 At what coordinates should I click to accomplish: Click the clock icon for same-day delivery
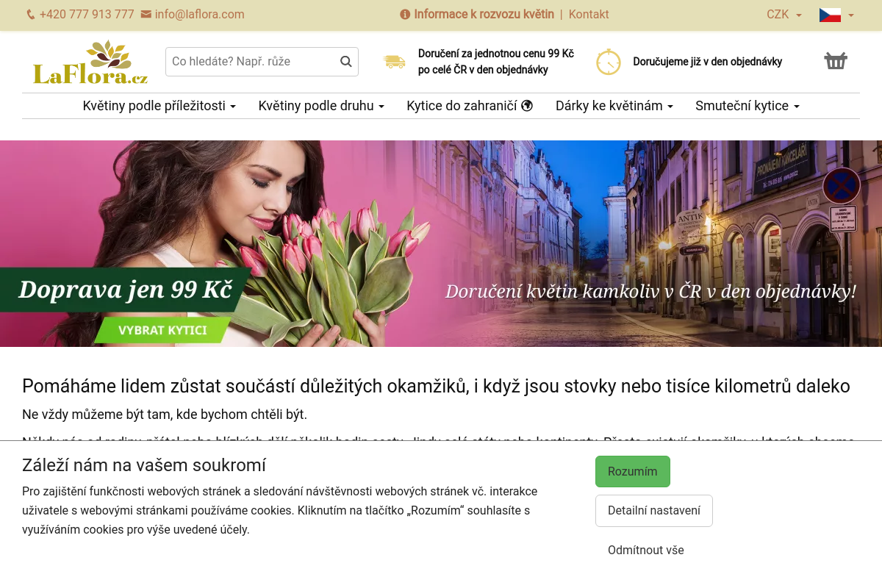click(x=609, y=62)
